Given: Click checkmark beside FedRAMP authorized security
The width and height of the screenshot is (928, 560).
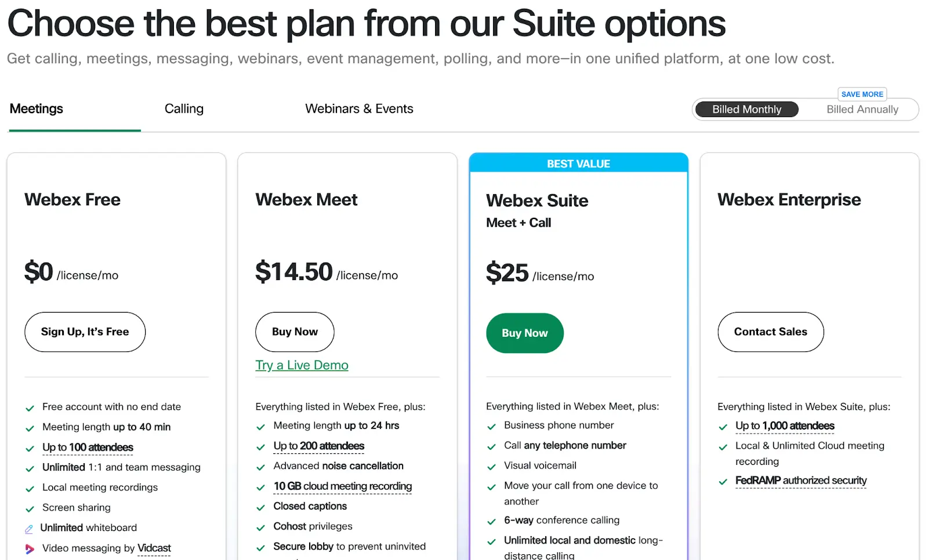Looking at the screenshot, I should coord(723,482).
